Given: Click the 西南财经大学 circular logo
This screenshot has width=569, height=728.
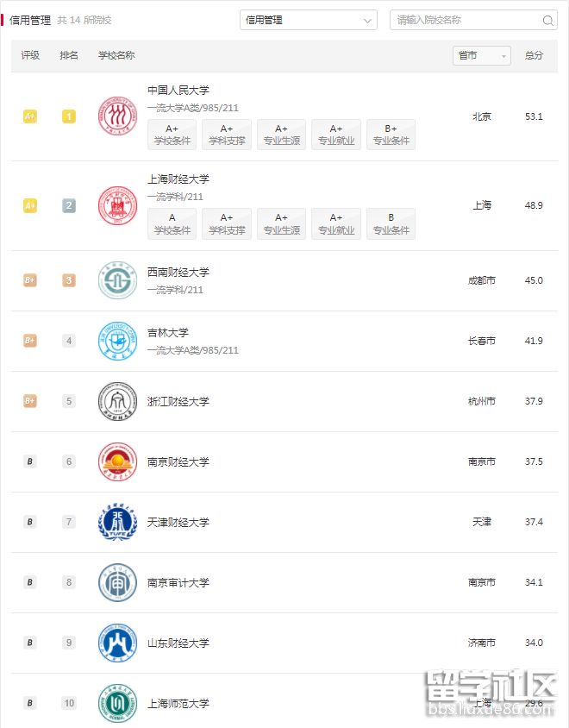Looking at the screenshot, I should [117, 280].
